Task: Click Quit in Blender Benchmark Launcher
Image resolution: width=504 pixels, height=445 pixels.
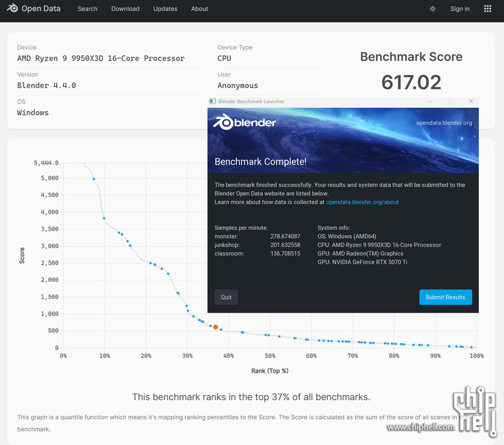Action: [226, 297]
